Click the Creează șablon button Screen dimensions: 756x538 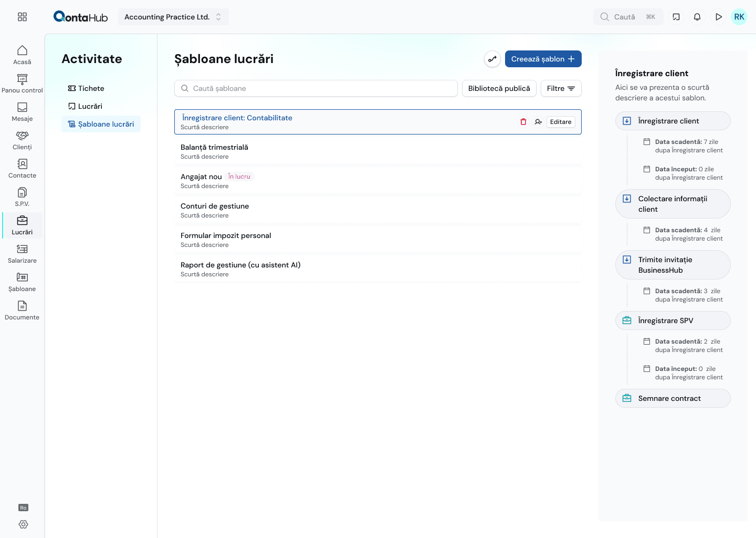tap(543, 59)
